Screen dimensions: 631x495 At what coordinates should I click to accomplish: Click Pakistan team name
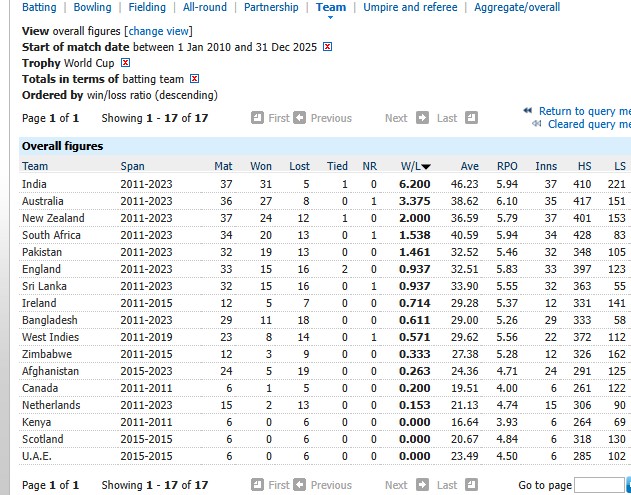click(42, 252)
